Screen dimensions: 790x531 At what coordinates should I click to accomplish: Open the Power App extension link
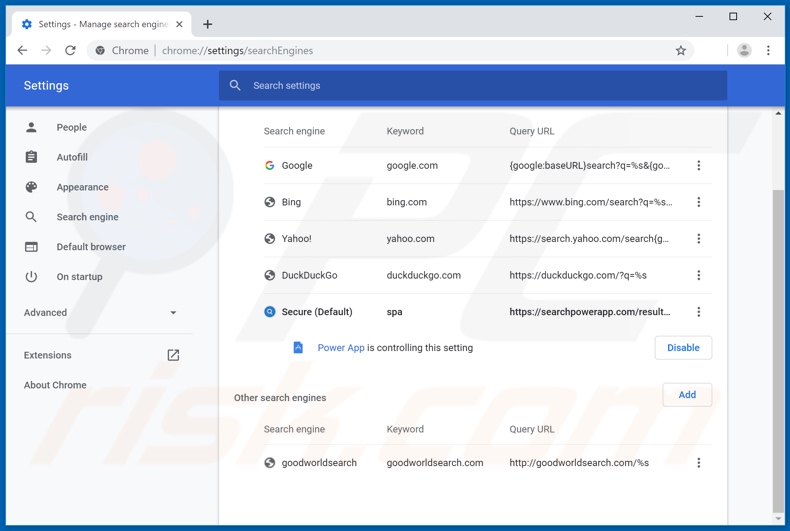pyautogui.click(x=341, y=348)
